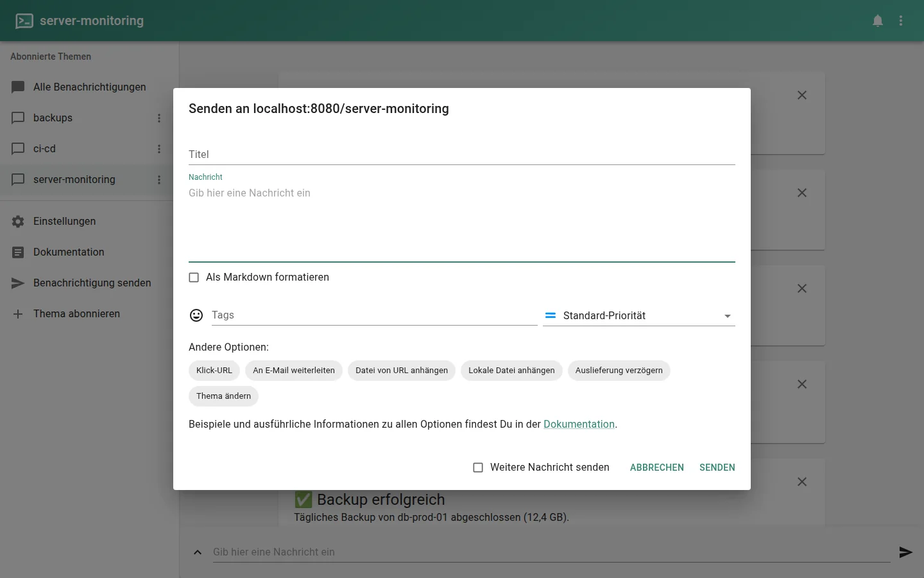
Task: Click the Abonnierte Themen heading
Action: 51,57
